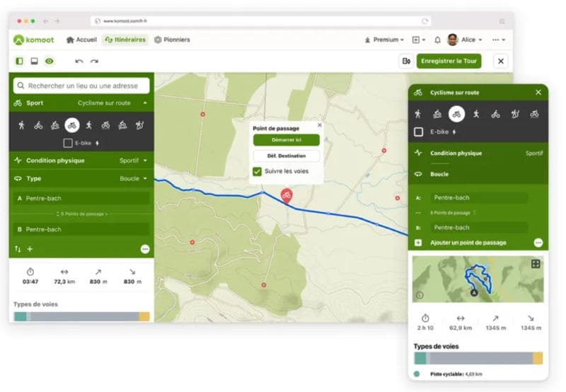This screenshot has width=566, height=392.
Task: Open the plus create-new dropdown
Action: pos(419,40)
